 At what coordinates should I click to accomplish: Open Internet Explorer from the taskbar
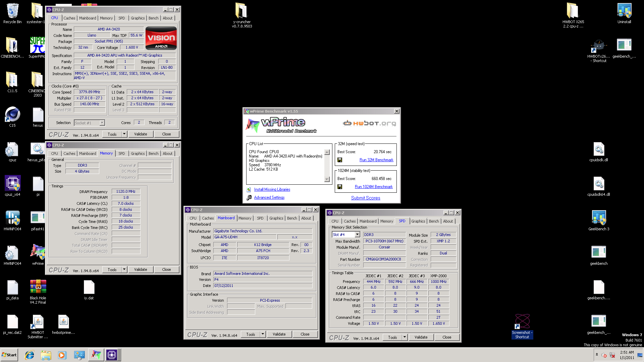point(30,355)
